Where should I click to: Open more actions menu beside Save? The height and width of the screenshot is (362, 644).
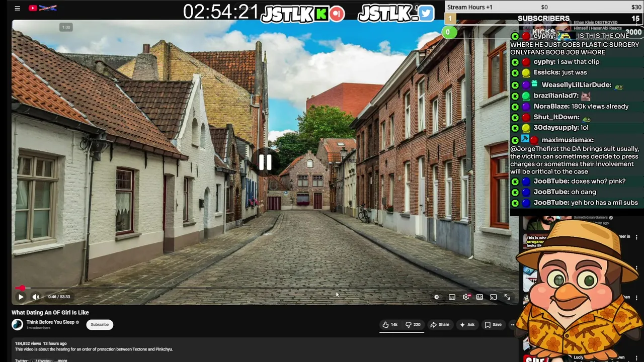tap(513, 325)
